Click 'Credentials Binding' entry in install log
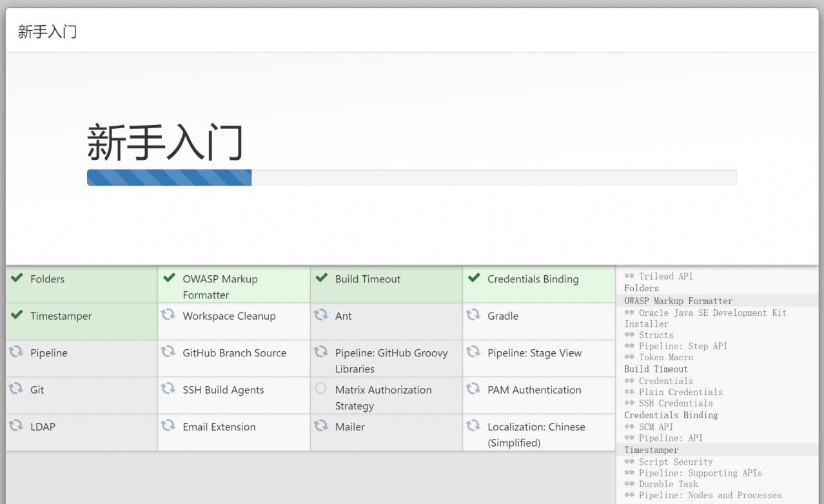This screenshot has height=504, width=824. (671, 415)
